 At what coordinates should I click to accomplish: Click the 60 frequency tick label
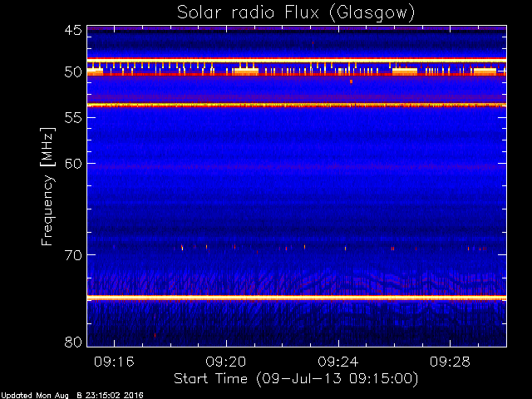tap(73, 164)
